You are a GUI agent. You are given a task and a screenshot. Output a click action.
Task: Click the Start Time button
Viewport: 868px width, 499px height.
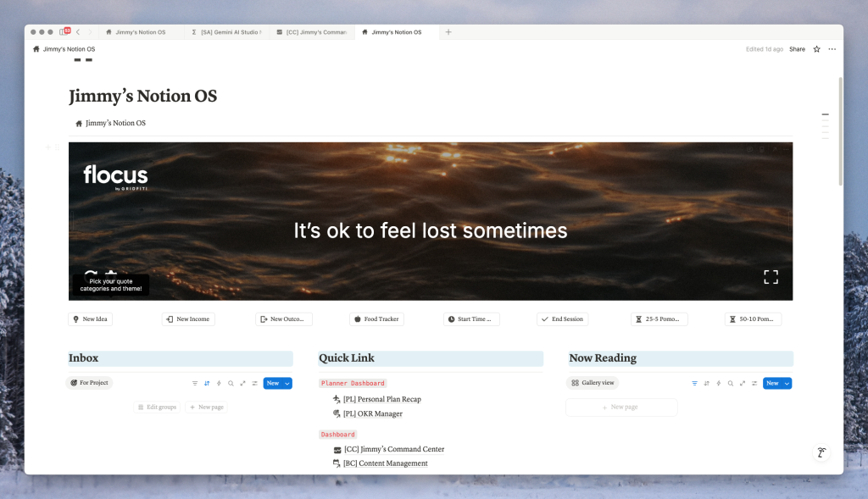tap(471, 319)
